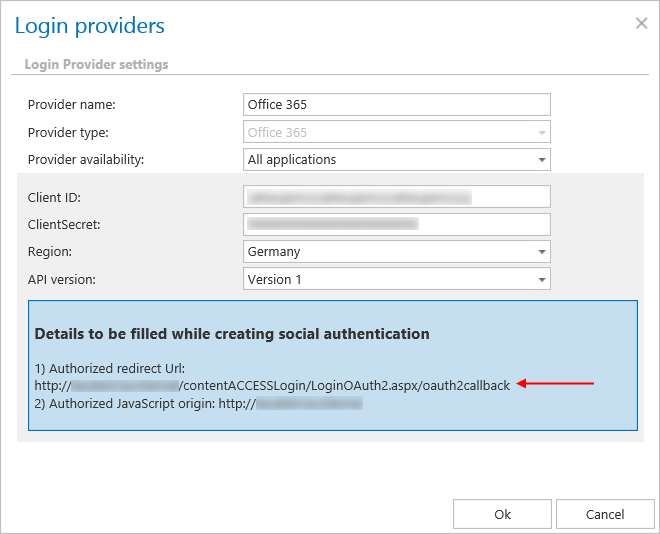Click the 'Client ID:' label
Screen dimensions: 660x534
click(x=56, y=197)
